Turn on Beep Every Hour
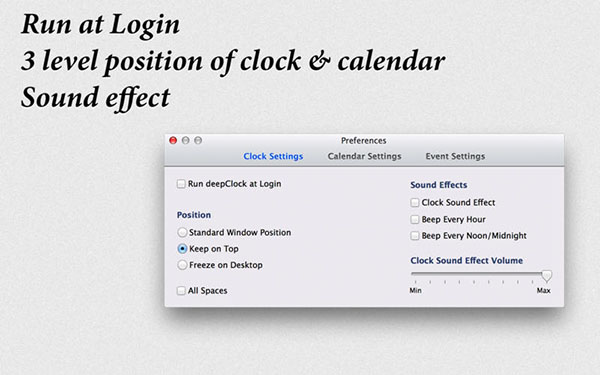This screenshot has width=600, height=375. click(415, 219)
